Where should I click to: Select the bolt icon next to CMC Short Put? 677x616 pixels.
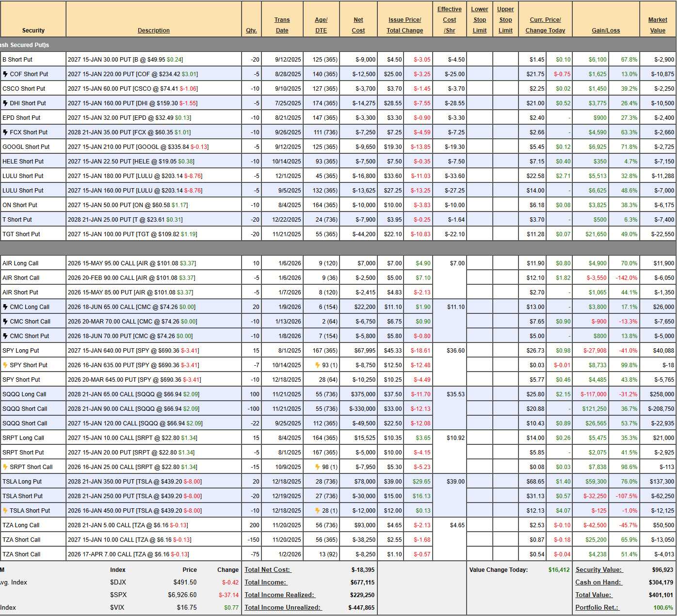5,336
